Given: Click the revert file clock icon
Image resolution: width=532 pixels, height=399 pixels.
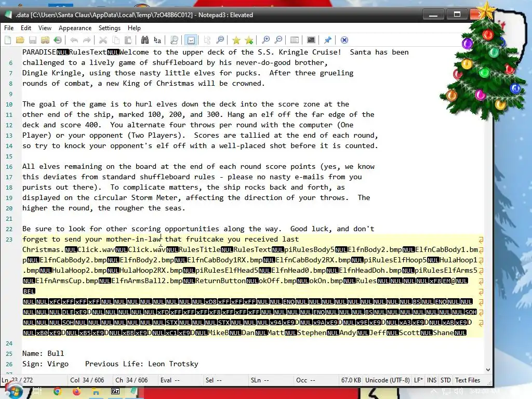Looking at the screenshot, I should click(x=58, y=40).
